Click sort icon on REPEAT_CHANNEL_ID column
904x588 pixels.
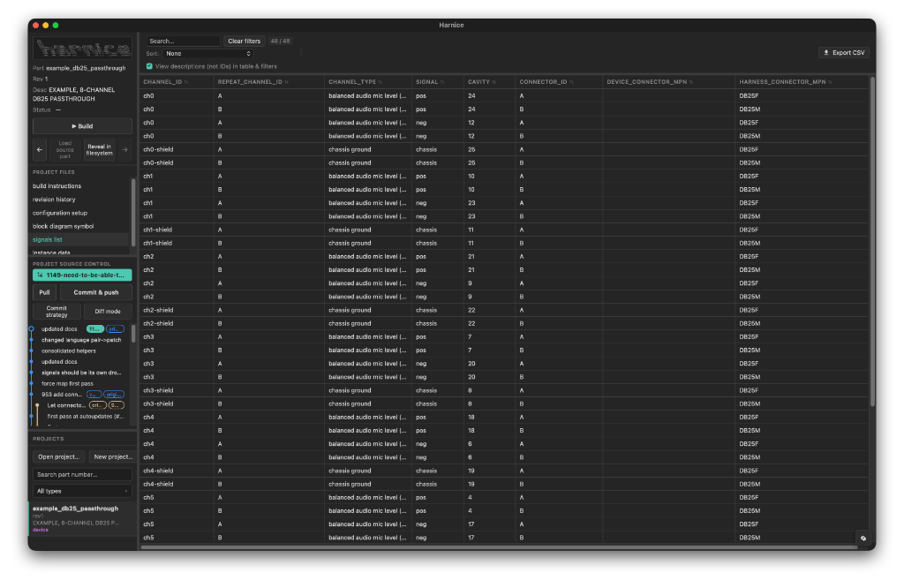(287, 82)
